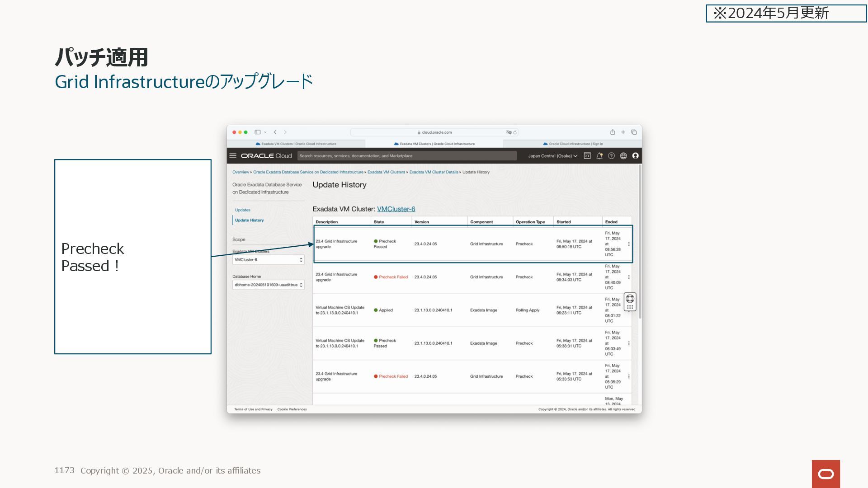Expand the Database Home dropdown selector
The image size is (868, 488).
pos(268,285)
